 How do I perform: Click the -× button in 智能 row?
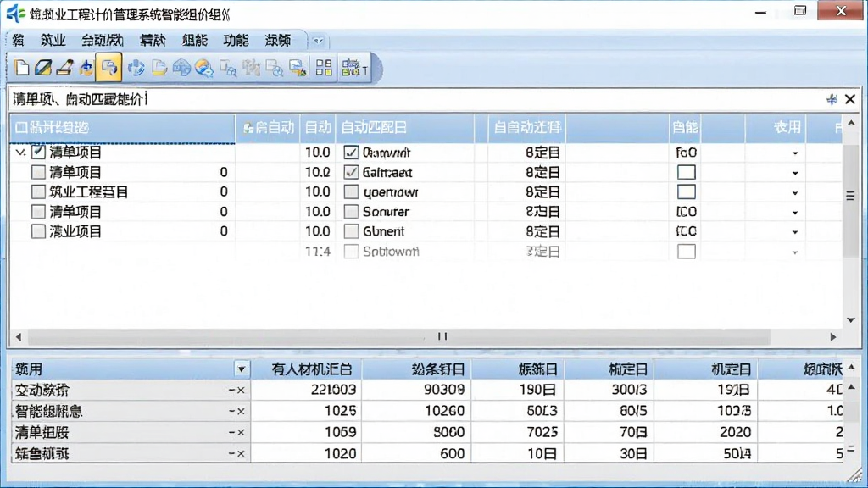[237, 411]
